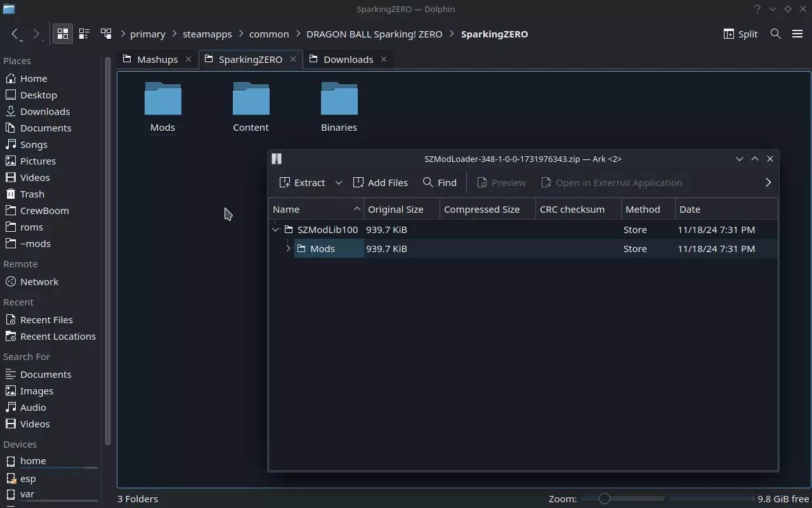Click the Extract button in Ark

click(x=303, y=182)
